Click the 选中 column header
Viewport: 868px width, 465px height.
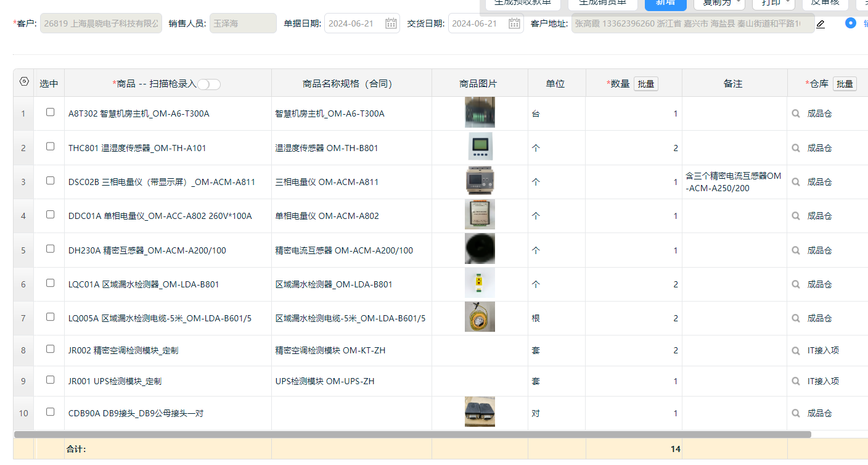pyautogui.click(x=49, y=83)
